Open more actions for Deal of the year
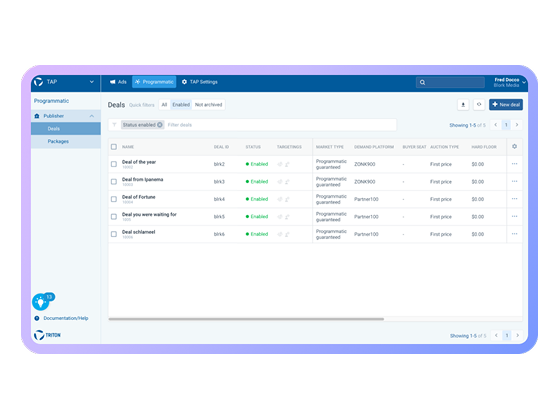 click(514, 164)
